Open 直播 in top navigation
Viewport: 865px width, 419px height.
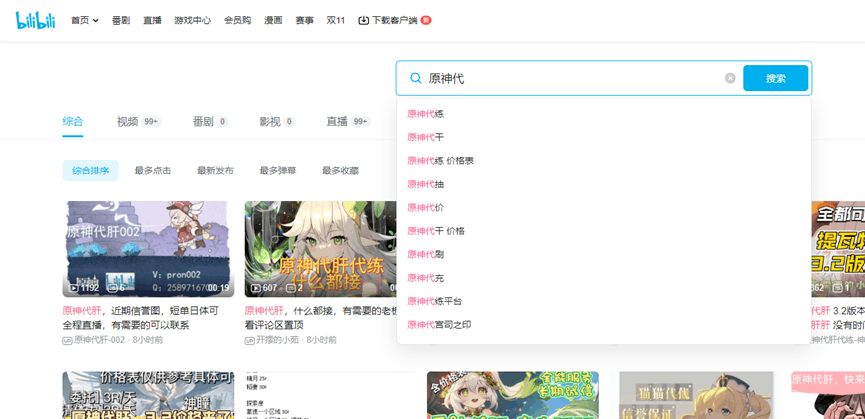[152, 20]
